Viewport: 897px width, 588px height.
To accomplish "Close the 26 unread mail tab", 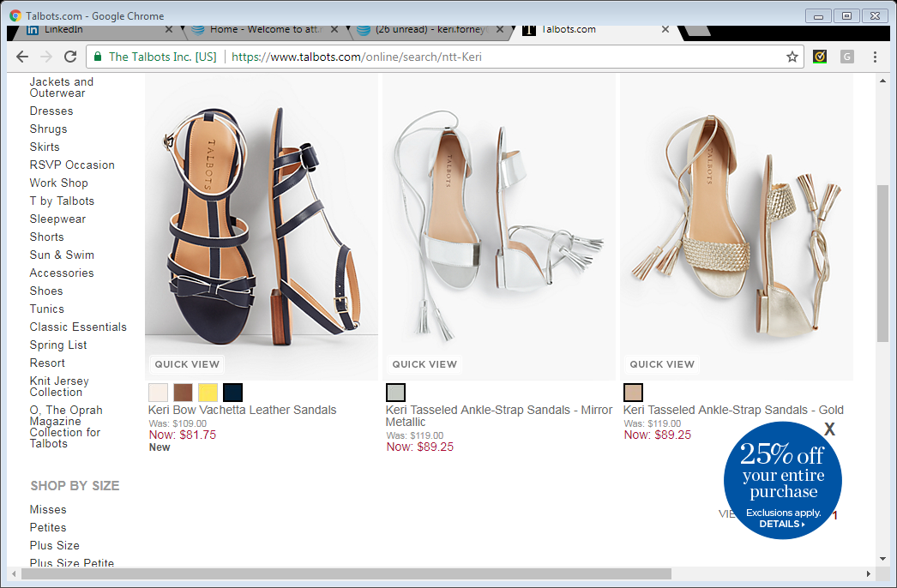I will pyautogui.click(x=500, y=30).
